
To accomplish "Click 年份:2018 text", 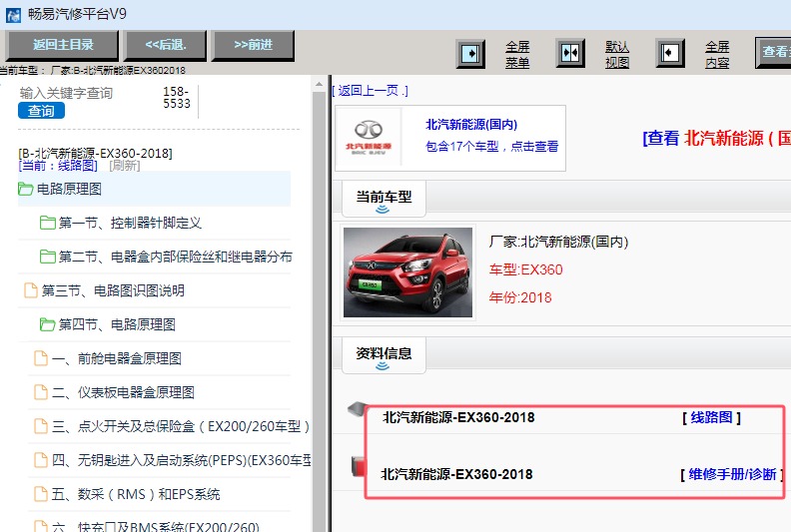I will (x=520, y=297).
